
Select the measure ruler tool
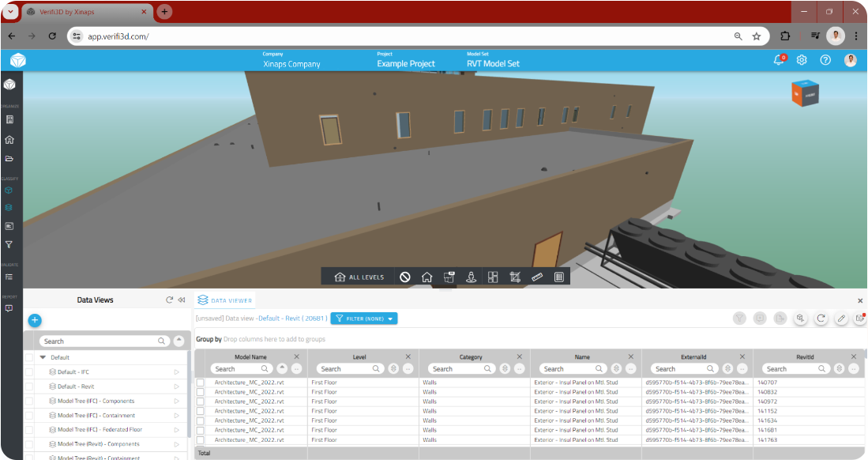537,277
